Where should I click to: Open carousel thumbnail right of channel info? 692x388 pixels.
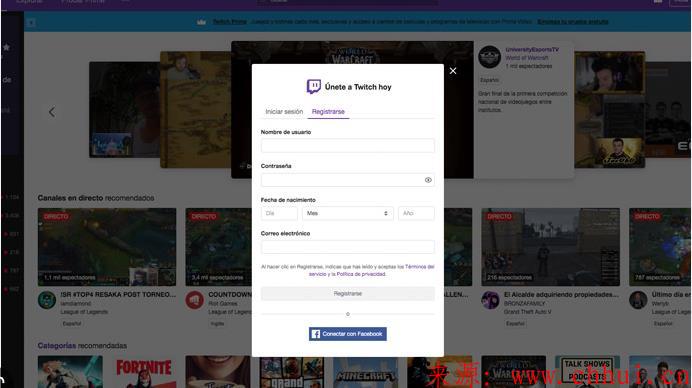pos(609,109)
